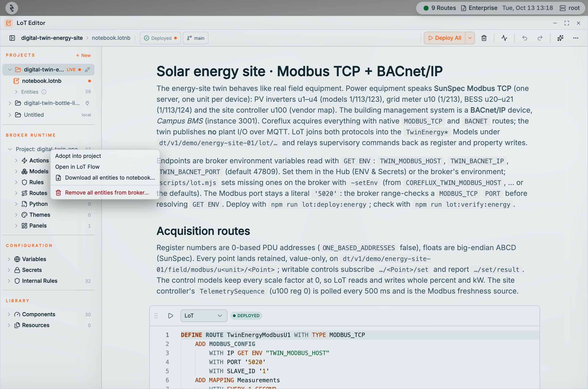Screen dimensions: 588x389
Task: Click the + New project link
Action: click(83, 55)
